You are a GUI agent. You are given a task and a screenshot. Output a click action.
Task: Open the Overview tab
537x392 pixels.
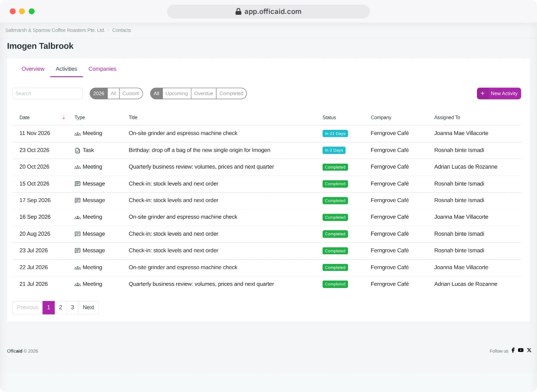click(x=33, y=69)
